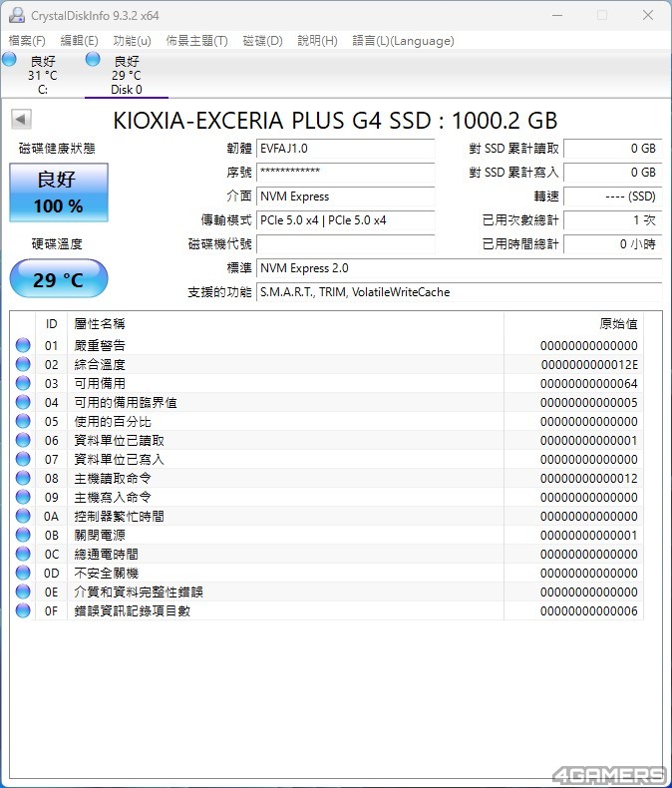Click the attribute name 不安全關機

pyautogui.click(x=106, y=573)
